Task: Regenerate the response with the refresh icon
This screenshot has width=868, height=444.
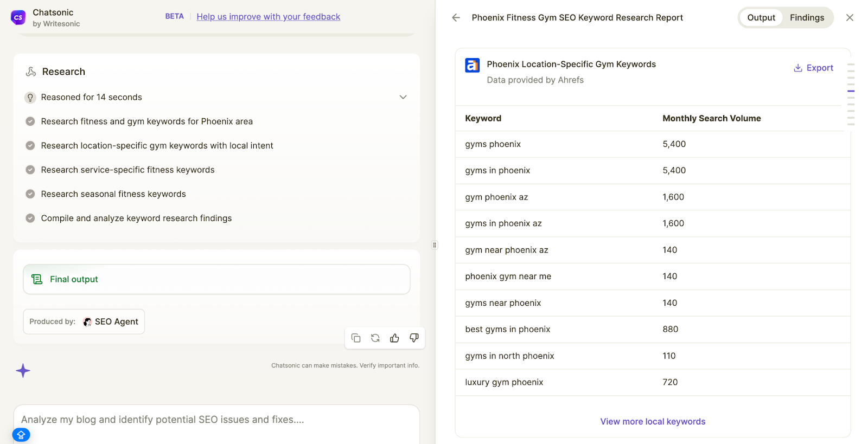Action: tap(375, 338)
